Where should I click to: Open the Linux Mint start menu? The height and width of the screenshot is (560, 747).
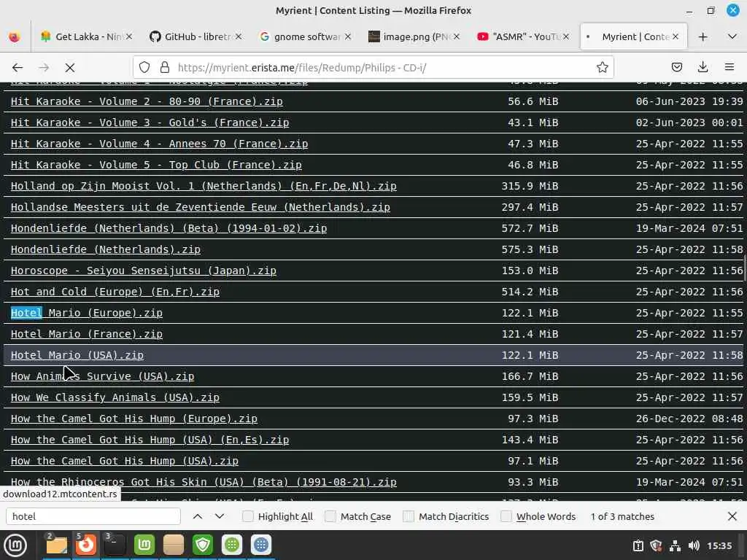click(x=15, y=545)
